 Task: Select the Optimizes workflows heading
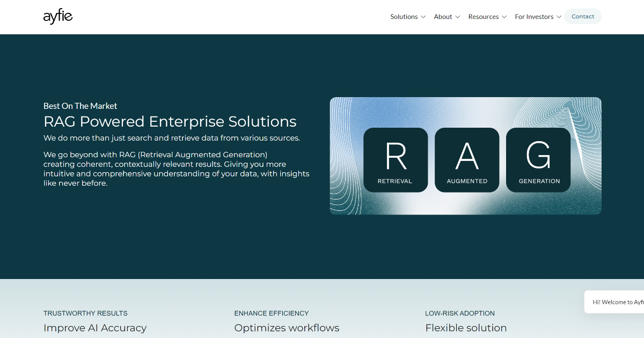point(287,328)
